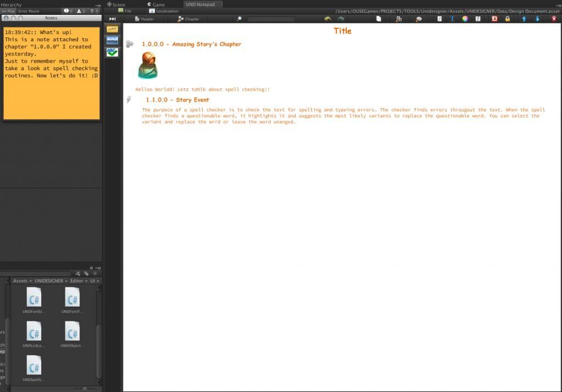562x392 pixels.
Task: Open the Chapter dropdown
Action: pos(188,19)
